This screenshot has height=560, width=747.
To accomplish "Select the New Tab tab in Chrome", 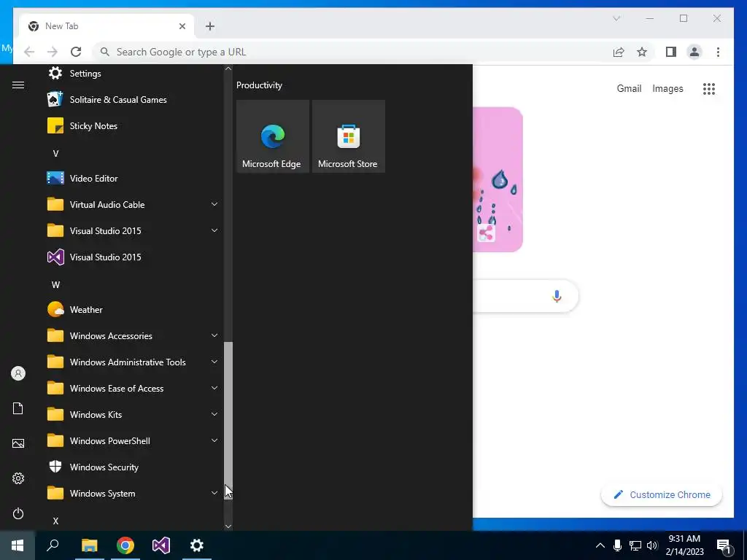I will [x=107, y=26].
